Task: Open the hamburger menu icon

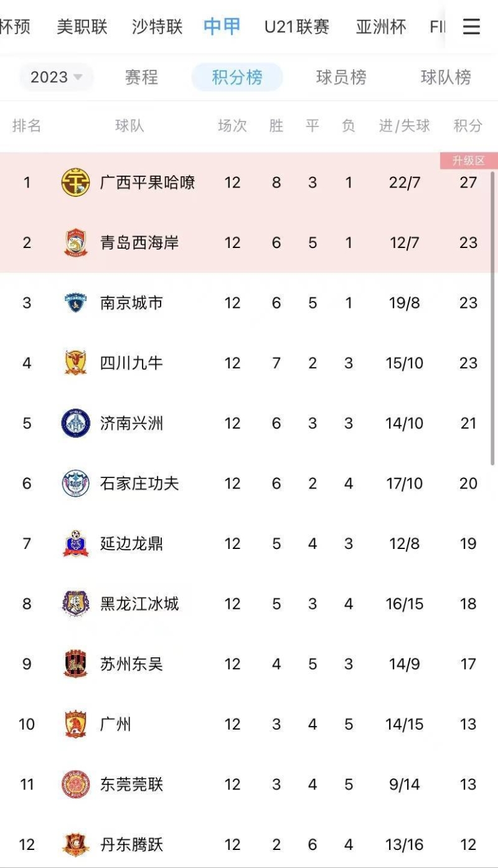Action: tap(471, 27)
